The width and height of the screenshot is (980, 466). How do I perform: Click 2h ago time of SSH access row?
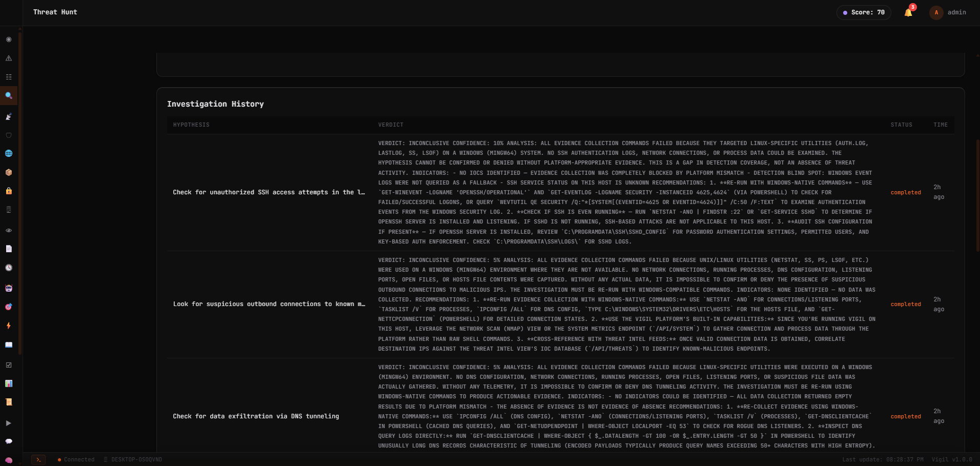click(x=938, y=192)
